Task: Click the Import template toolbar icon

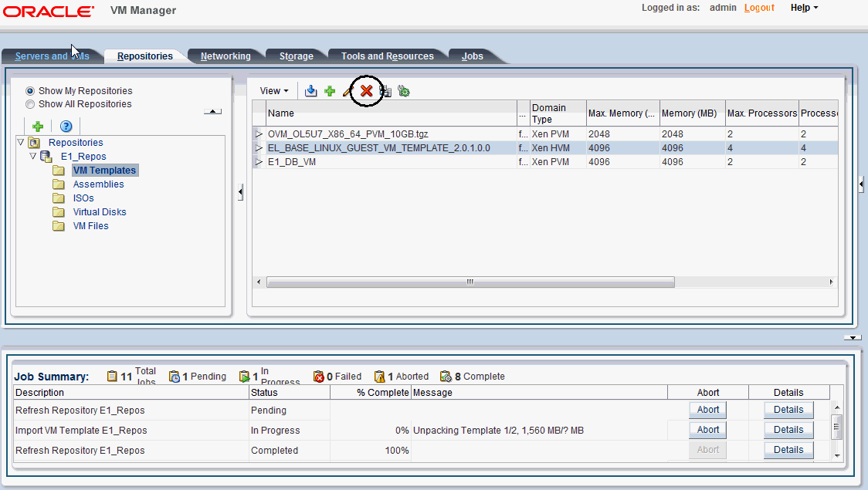Action: click(x=311, y=91)
